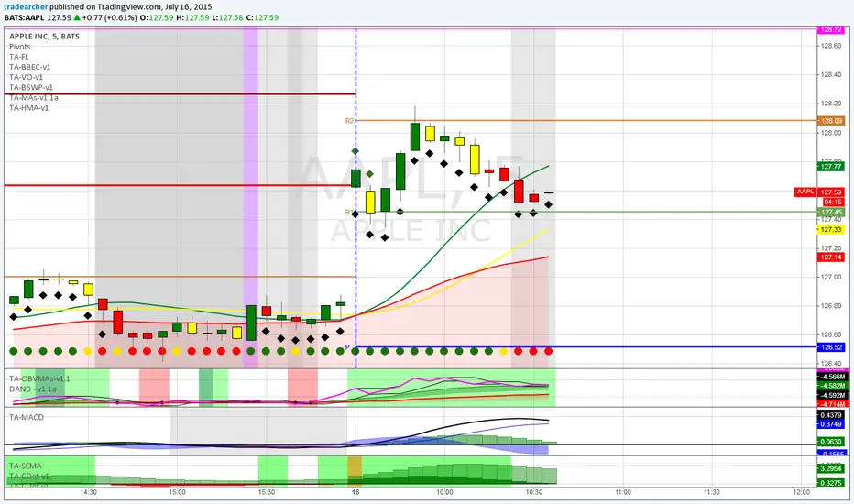Click the magenta 128.72 price tag

pyautogui.click(x=831, y=30)
